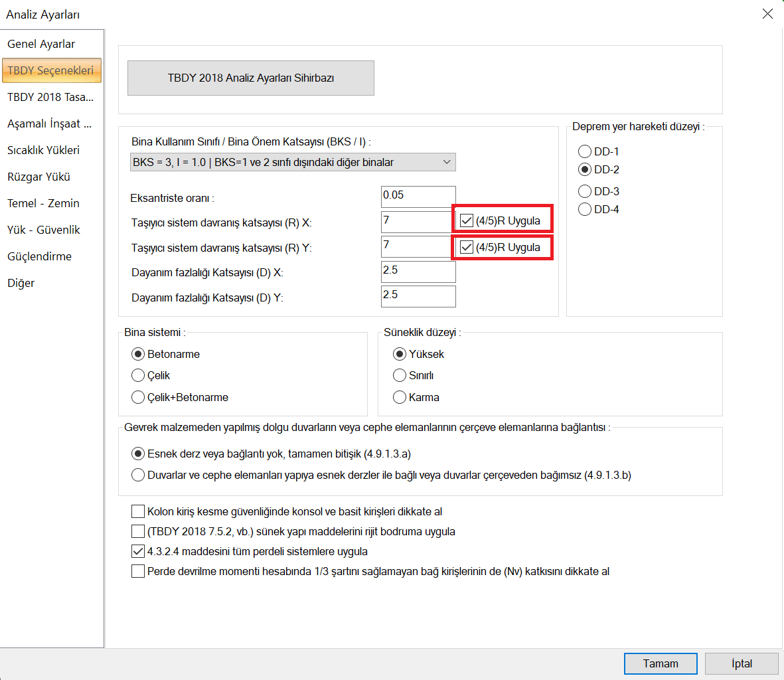Cancel the dialog with İptal
The image size is (784, 680).
(x=741, y=663)
